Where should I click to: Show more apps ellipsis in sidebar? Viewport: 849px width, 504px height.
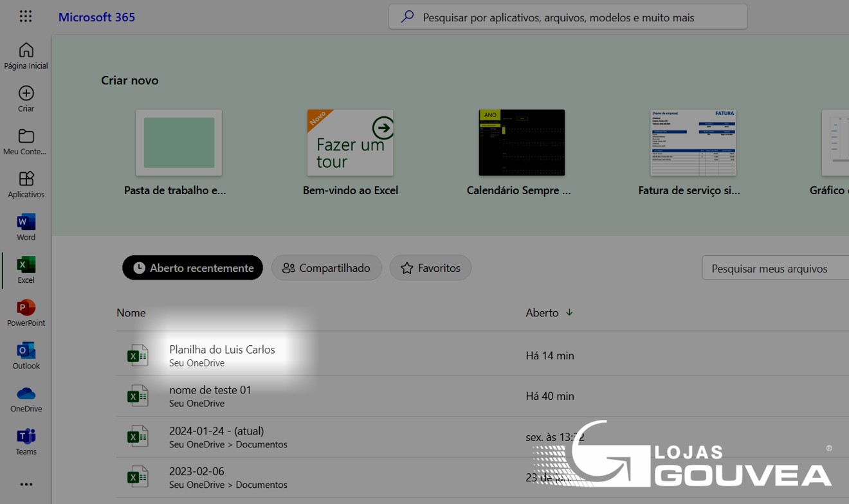point(26,484)
